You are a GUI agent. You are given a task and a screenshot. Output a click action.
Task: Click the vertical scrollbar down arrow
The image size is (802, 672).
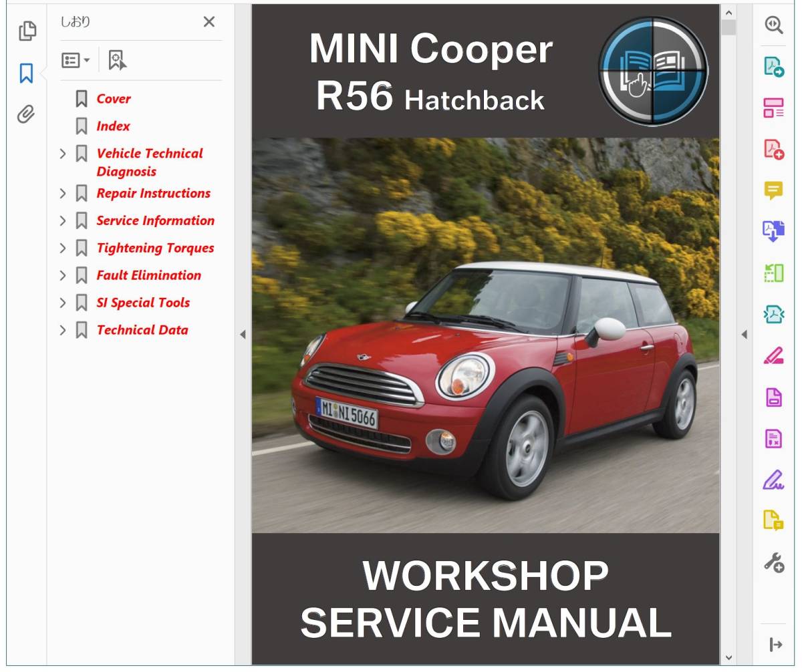pyautogui.click(x=728, y=658)
